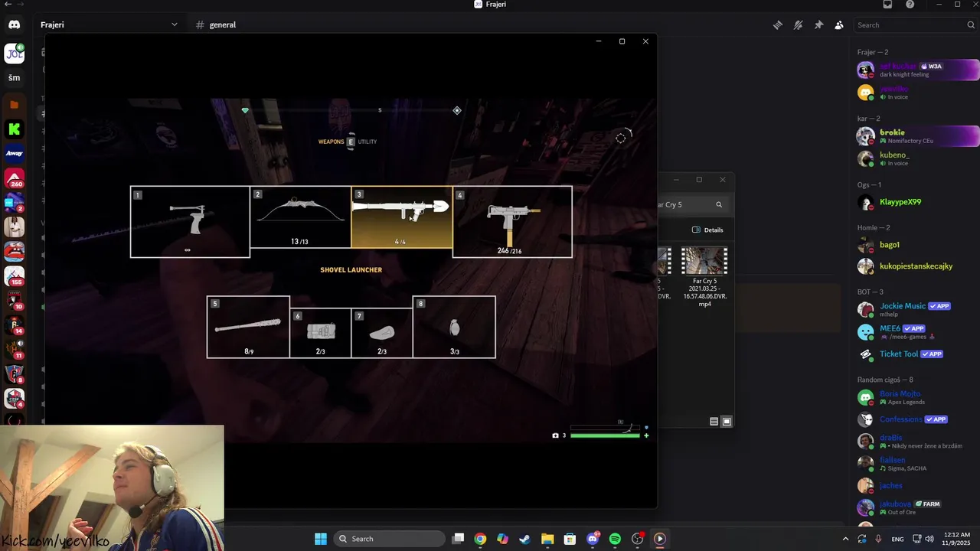Open the šm server in sidebar

coord(15,78)
